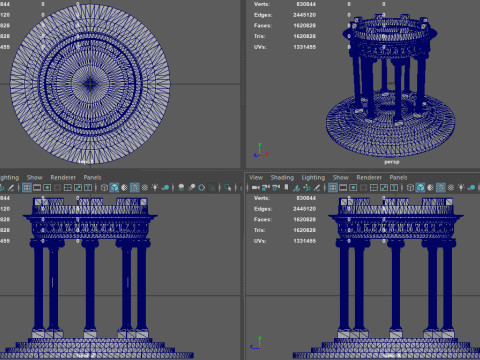The height and width of the screenshot is (360, 480).
Task: Toggle Use All Lights bulb in bottom-left panel
Action: click(x=155, y=188)
